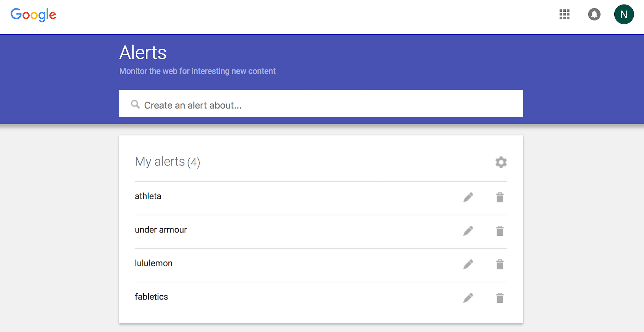This screenshot has width=644, height=332.
Task: Open the Google apps grid menu
Action: 564,14
